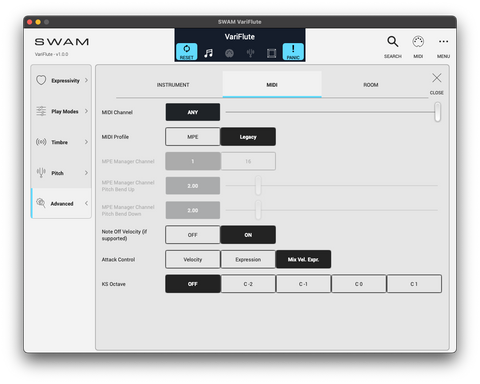Screen dimensions: 480x384
Task: Click the Pitch Bend Down 2.00 value
Action: pyautogui.click(x=193, y=210)
